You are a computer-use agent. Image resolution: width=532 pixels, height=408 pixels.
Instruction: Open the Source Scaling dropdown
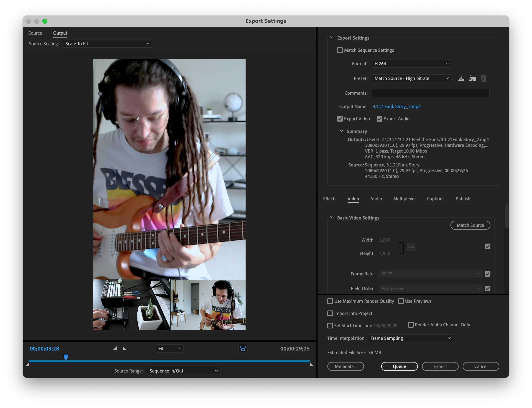click(x=107, y=44)
